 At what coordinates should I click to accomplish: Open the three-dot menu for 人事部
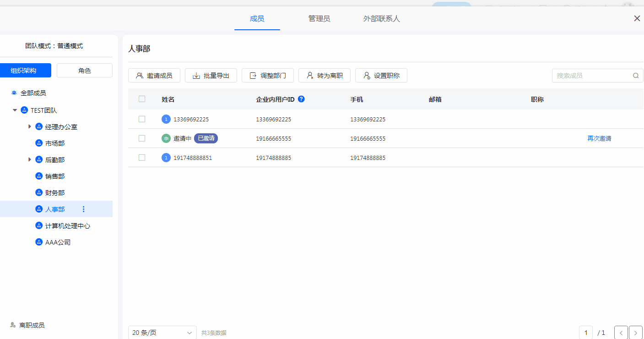83,209
